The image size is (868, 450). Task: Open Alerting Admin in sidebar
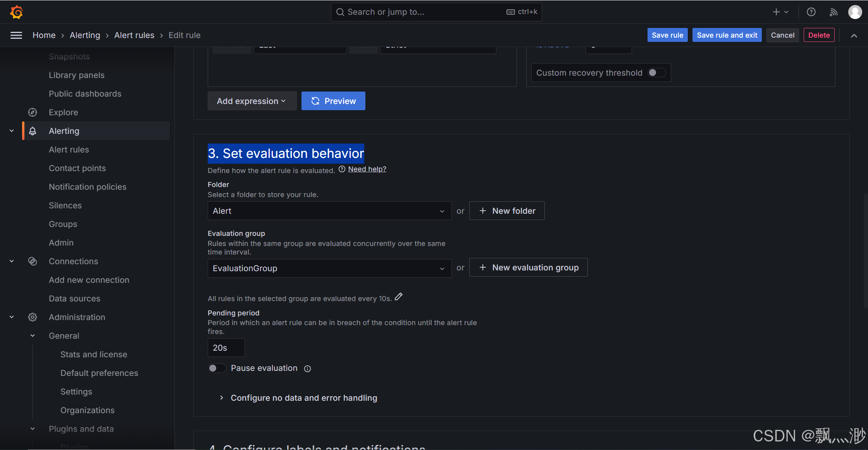pos(61,243)
